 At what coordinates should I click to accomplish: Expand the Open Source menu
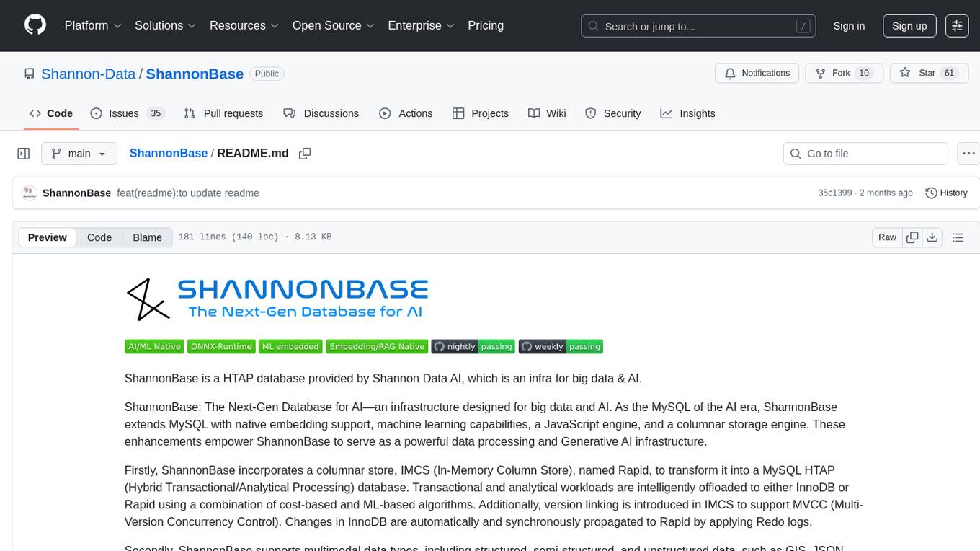point(334,25)
